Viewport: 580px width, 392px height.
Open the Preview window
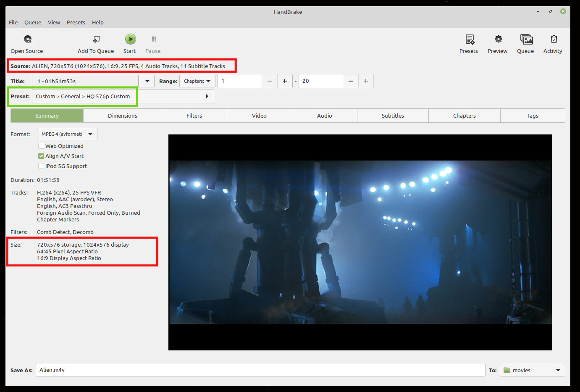[497, 44]
